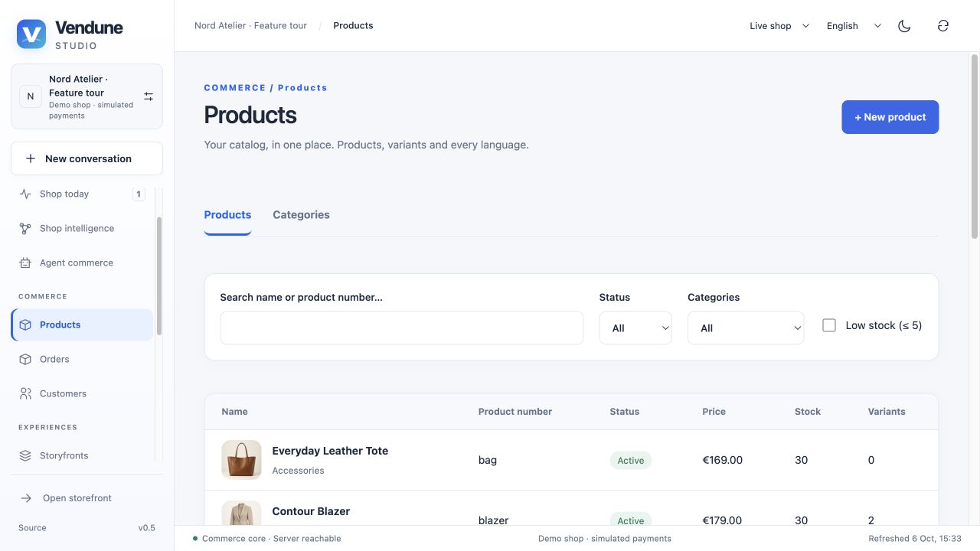This screenshot has height=551, width=980.
Task: Click the plus icon in New conversation
Action: click(x=31, y=158)
